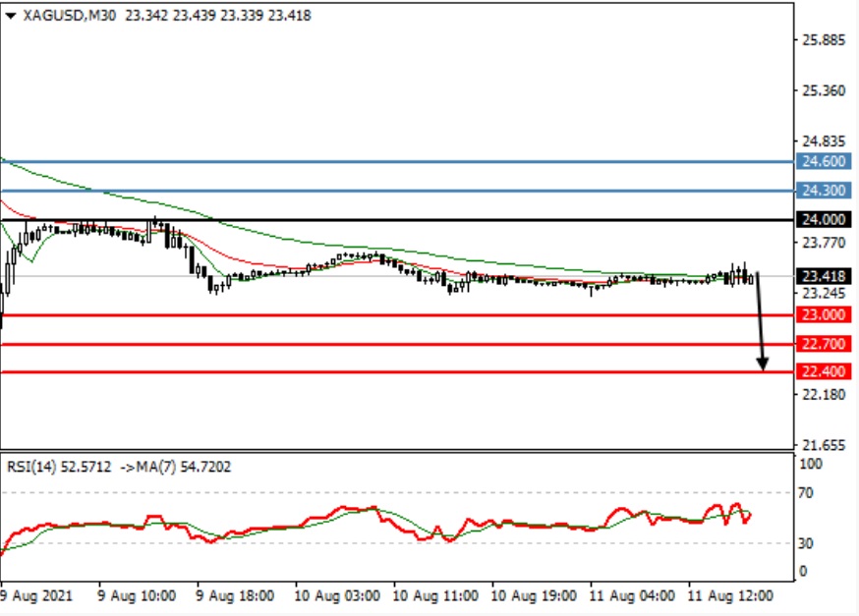The image size is (859, 616).
Task: Click the 10 Aug 19:00 time label
Action: pos(534,595)
